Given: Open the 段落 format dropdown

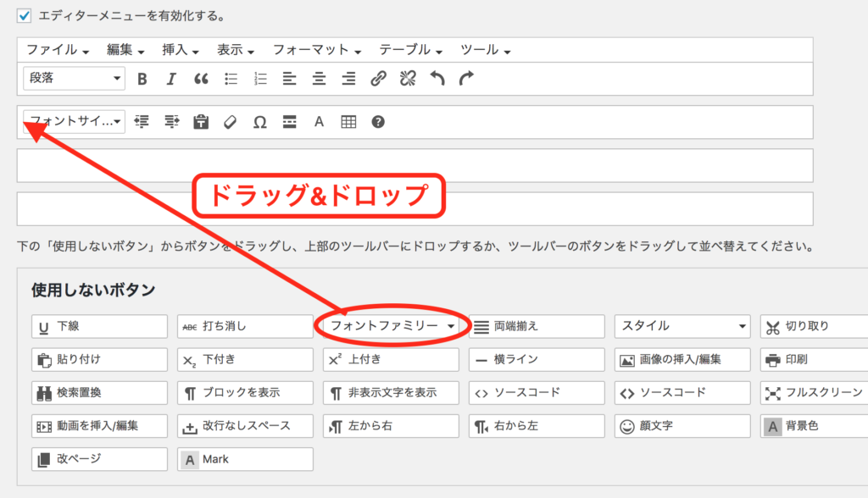Looking at the screenshot, I should [x=75, y=79].
